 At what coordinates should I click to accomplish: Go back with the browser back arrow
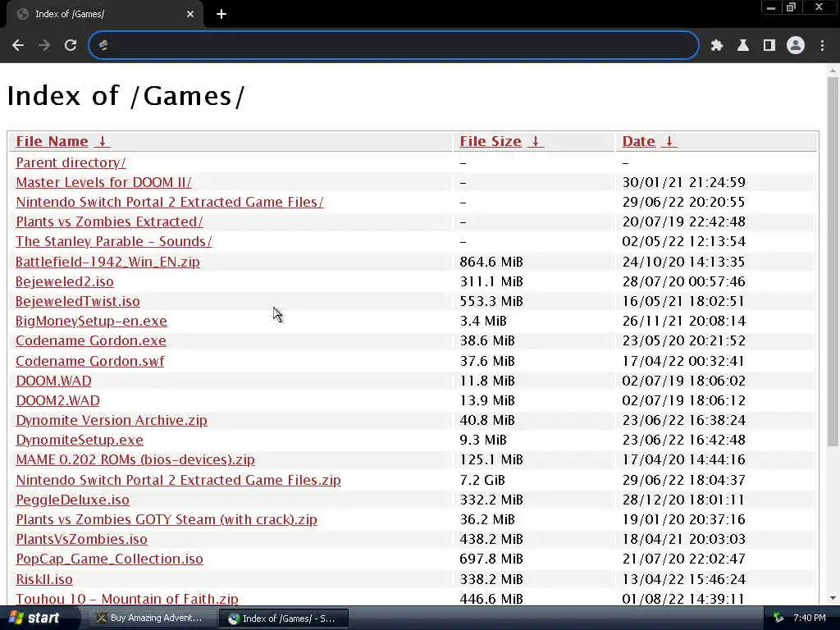(18, 46)
